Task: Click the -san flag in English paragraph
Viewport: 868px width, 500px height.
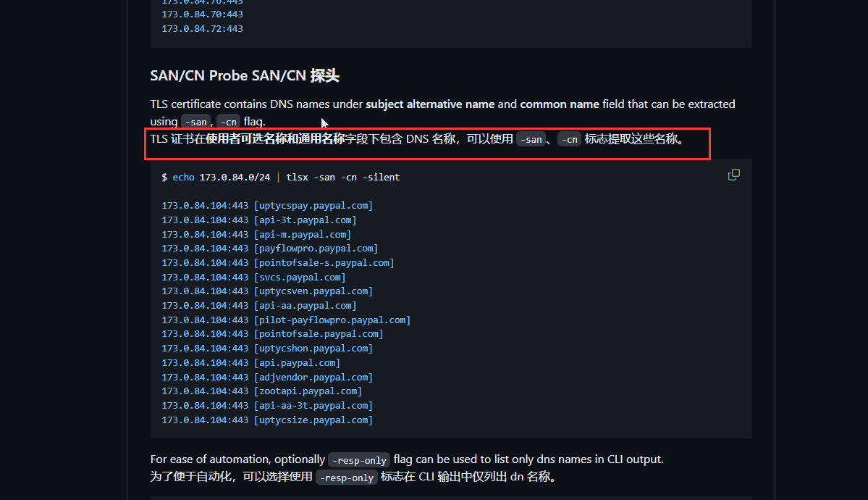Action: coord(194,122)
